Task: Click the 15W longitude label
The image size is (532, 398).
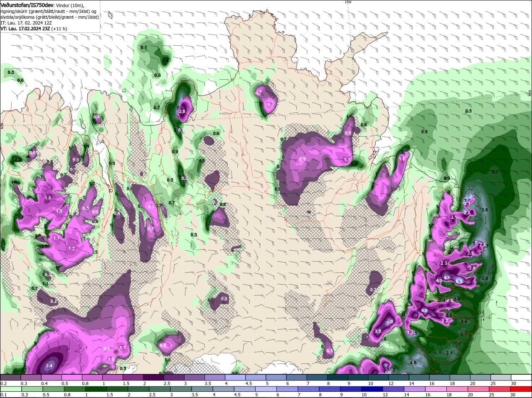Action: [x=348, y=2]
